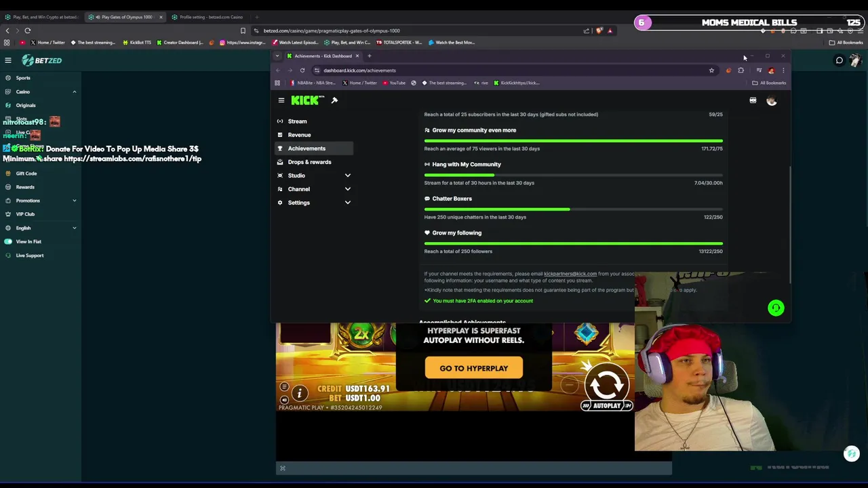Reload the Kick dashboard page
The width and height of the screenshot is (868, 488).
coord(302,70)
